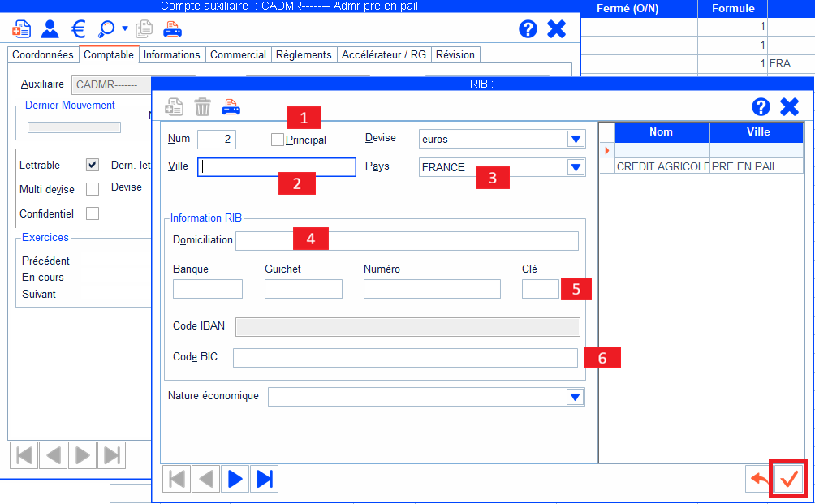Click the print icon in RIB toolbar
Image resolution: width=815 pixels, height=504 pixels.
tap(231, 106)
